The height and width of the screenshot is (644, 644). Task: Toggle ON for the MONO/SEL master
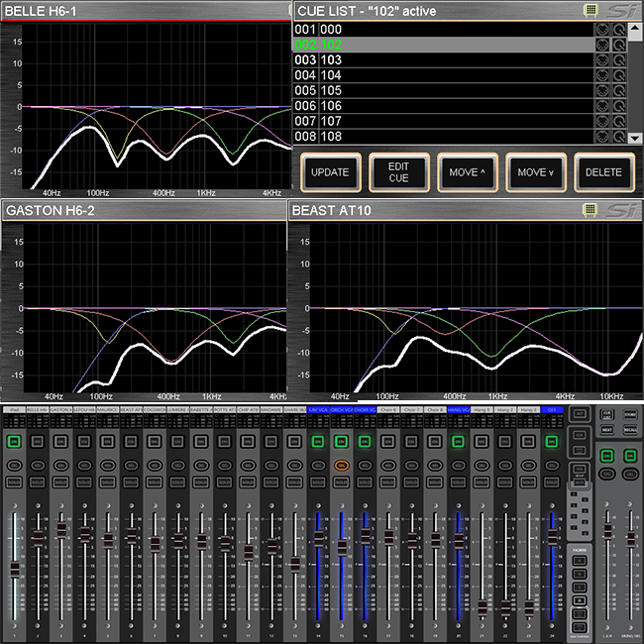(x=630, y=456)
